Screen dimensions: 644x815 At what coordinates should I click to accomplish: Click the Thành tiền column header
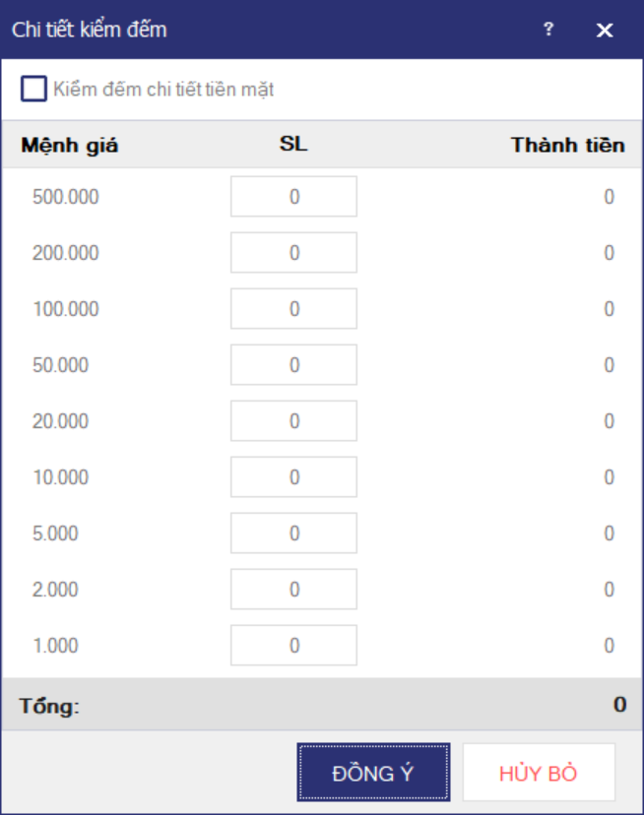tap(567, 146)
